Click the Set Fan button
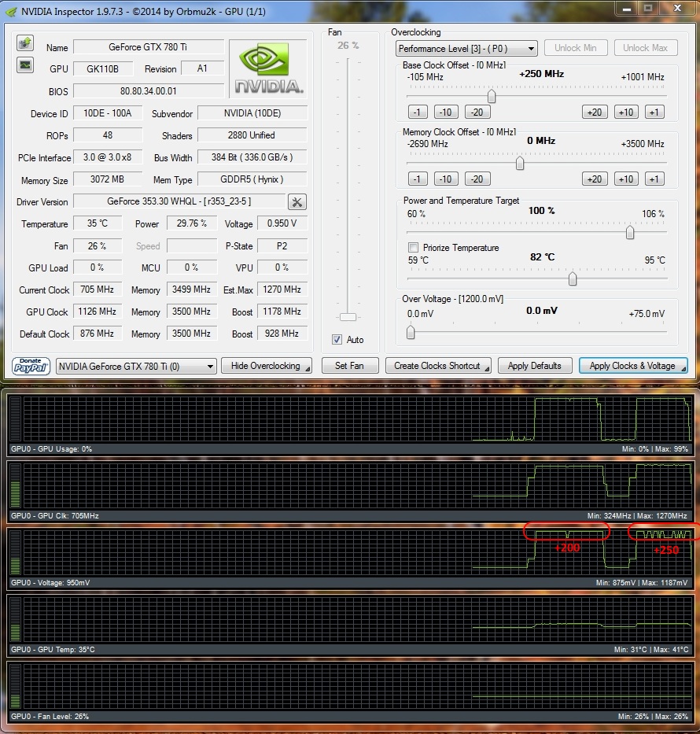The width and height of the screenshot is (700, 734). [x=349, y=366]
